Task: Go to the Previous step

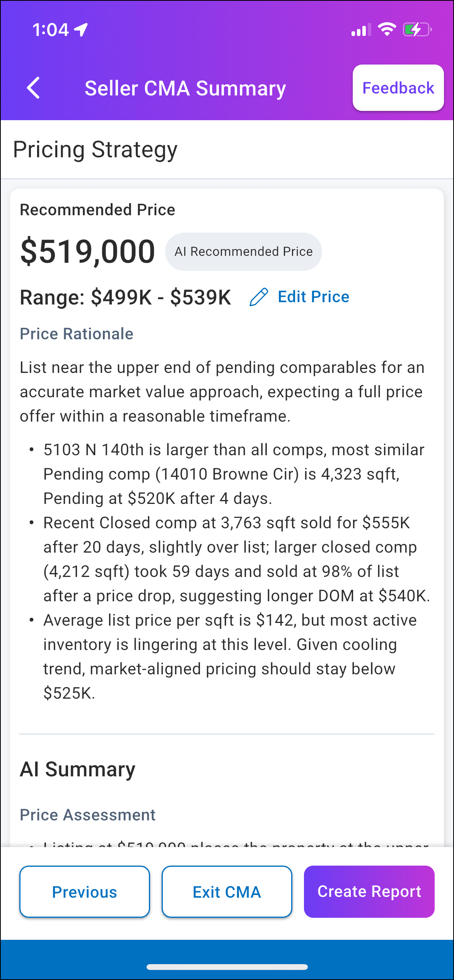Action: 85,892
